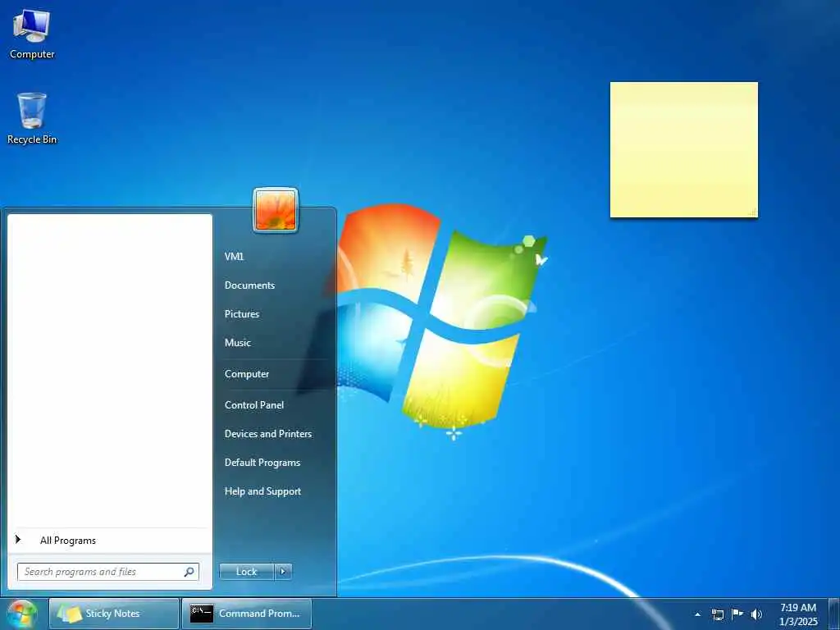Open the Computer desktop icon

[x=32, y=34]
